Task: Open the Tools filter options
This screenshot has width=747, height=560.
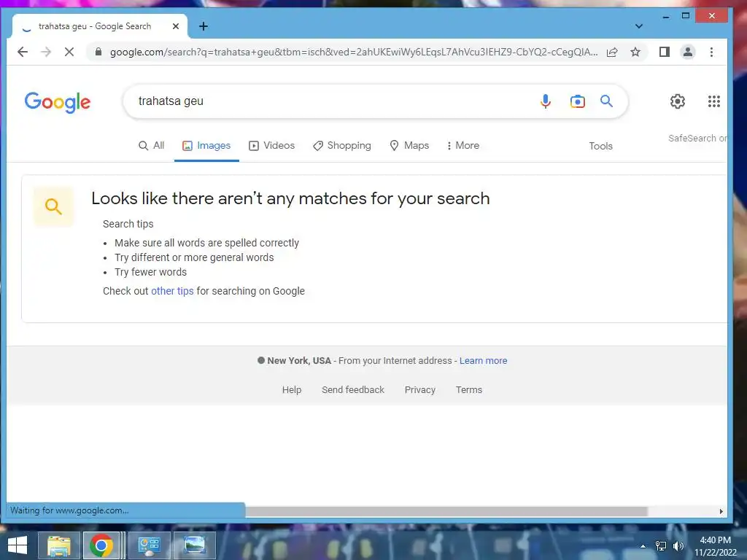Action: [x=601, y=146]
